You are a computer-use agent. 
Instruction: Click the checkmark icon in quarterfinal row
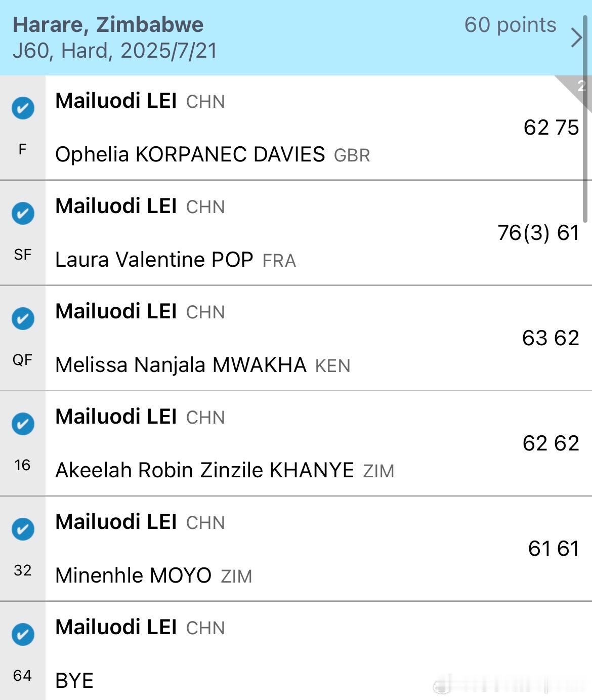tap(23, 318)
